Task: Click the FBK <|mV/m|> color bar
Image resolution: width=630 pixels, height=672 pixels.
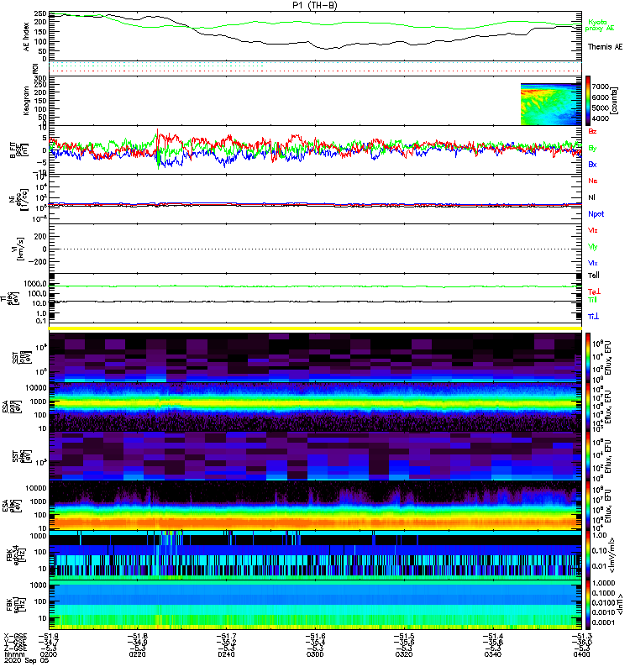Action: point(588,555)
